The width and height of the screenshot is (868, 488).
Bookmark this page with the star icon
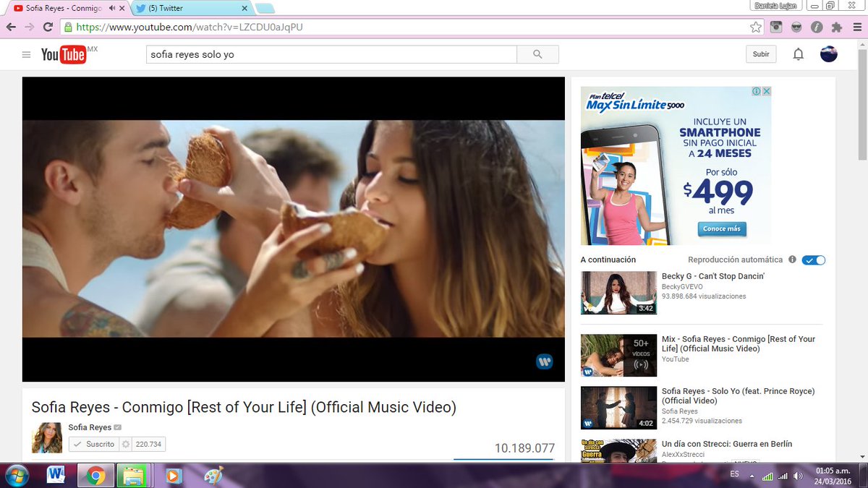[x=756, y=27]
